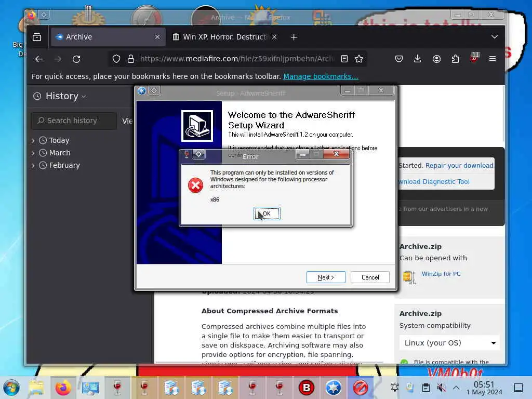Close the Win XP Horror tab

(x=274, y=37)
